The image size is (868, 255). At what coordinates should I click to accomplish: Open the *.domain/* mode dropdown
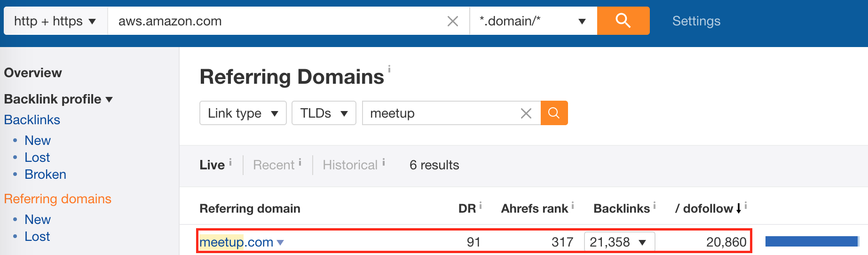533,21
